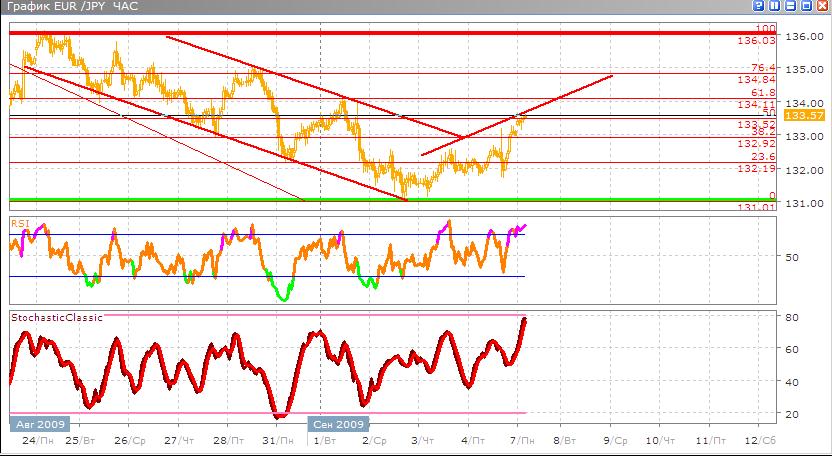Click the 136.03 price level label
The width and height of the screenshot is (832, 456).
tap(756, 41)
